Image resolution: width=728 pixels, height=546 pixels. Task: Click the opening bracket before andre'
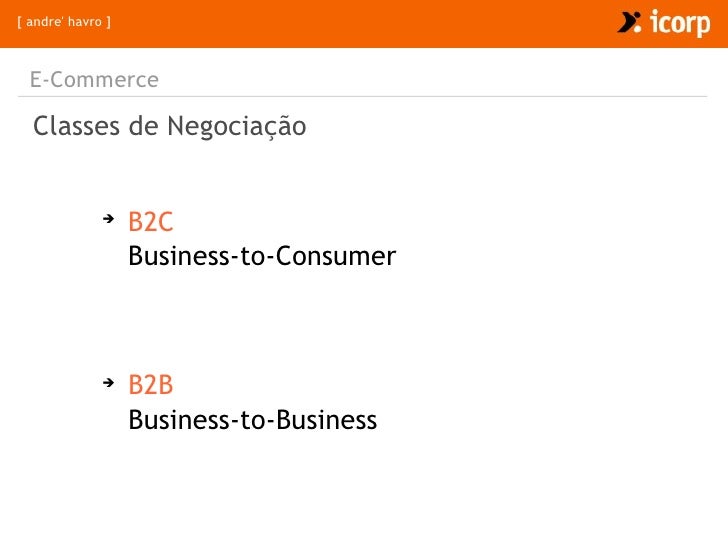(x=20, y=22)
